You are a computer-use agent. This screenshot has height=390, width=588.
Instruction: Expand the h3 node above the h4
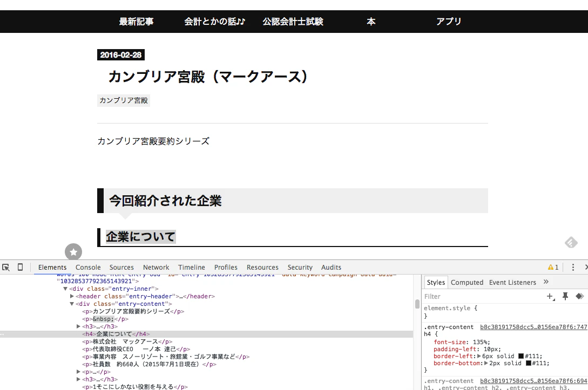[78, 326]
